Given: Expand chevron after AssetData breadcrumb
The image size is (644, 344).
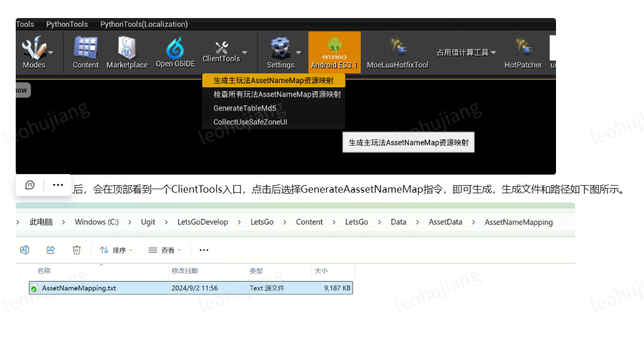Looking at the screenshot, I should click(473, 222).
